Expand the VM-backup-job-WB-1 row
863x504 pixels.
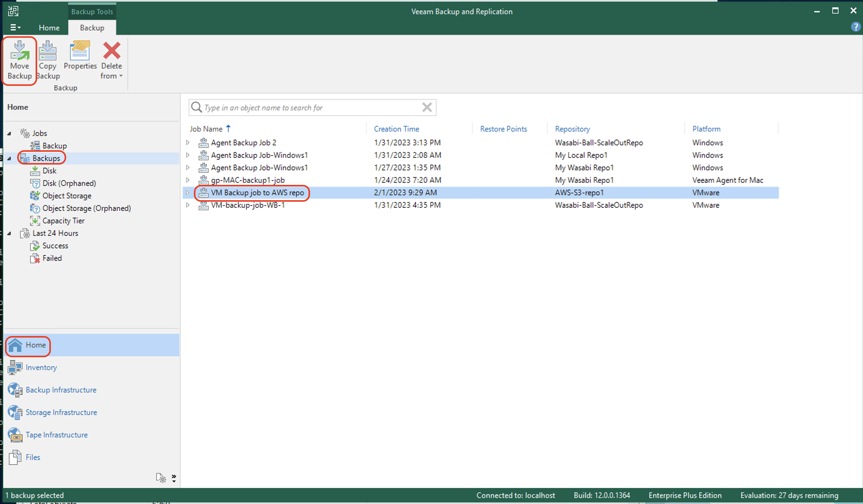click(188, 205)
